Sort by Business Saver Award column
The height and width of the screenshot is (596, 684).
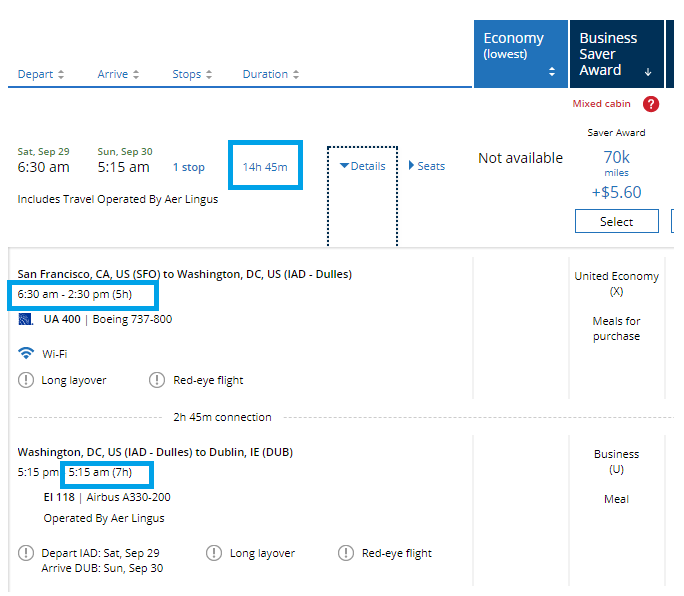coord(617,54)
